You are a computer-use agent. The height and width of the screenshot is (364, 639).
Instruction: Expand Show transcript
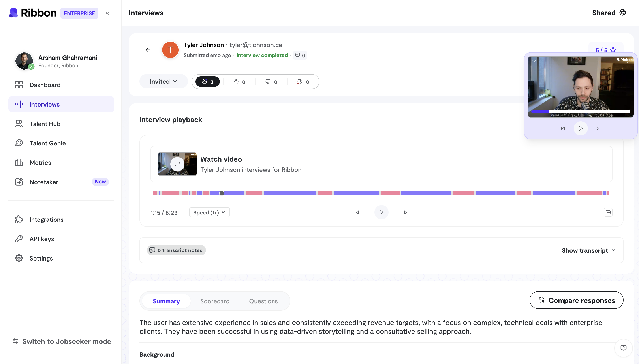[x=588, y=250]
